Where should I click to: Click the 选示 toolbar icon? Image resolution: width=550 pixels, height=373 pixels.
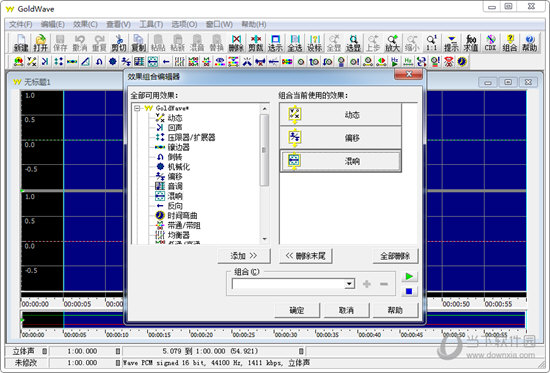point(275,43)
